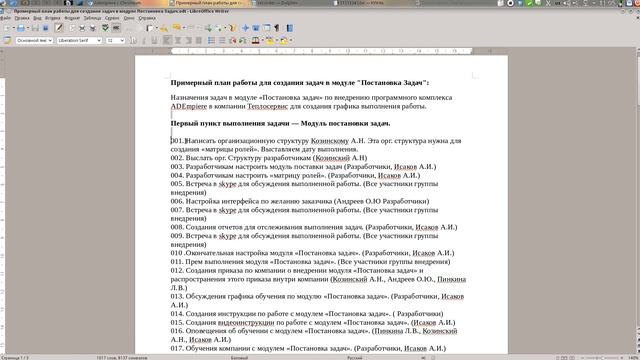The image size is (640, 360).
Task: Expand the Table grid dropdown arrow
Action: point(225,28)
